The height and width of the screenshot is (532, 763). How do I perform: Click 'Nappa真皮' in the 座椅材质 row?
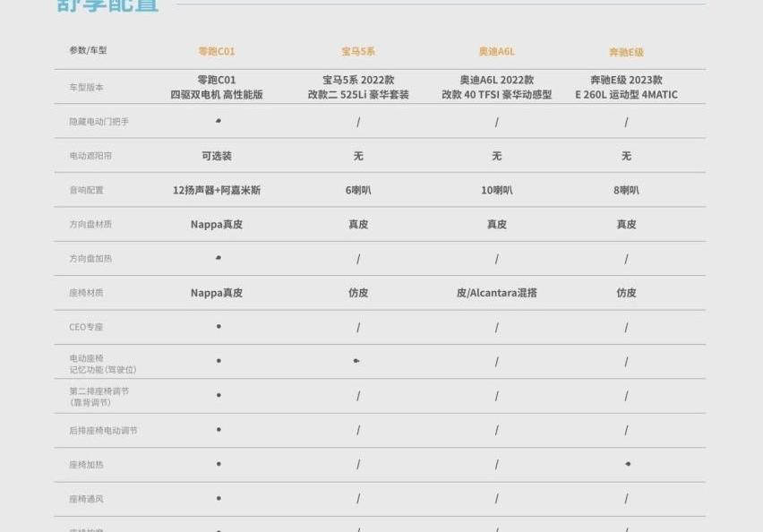(217, 293)
